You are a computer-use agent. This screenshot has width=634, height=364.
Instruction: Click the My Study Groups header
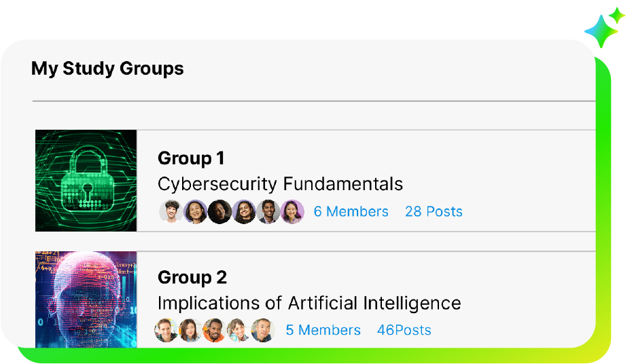[x=107, y=69]
